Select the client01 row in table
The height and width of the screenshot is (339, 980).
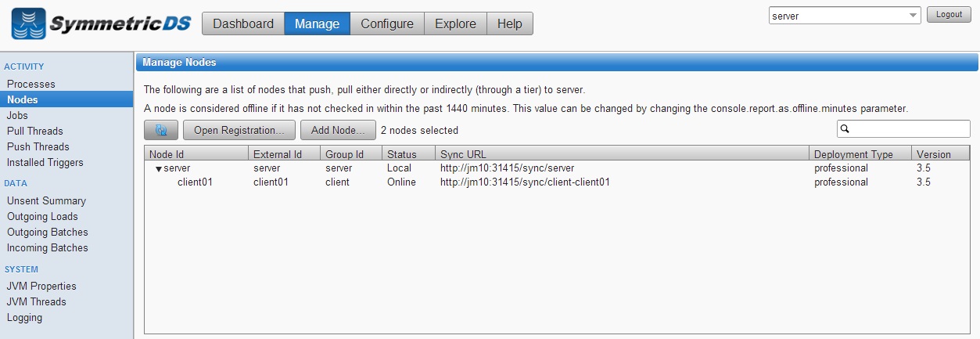[557, 182]
